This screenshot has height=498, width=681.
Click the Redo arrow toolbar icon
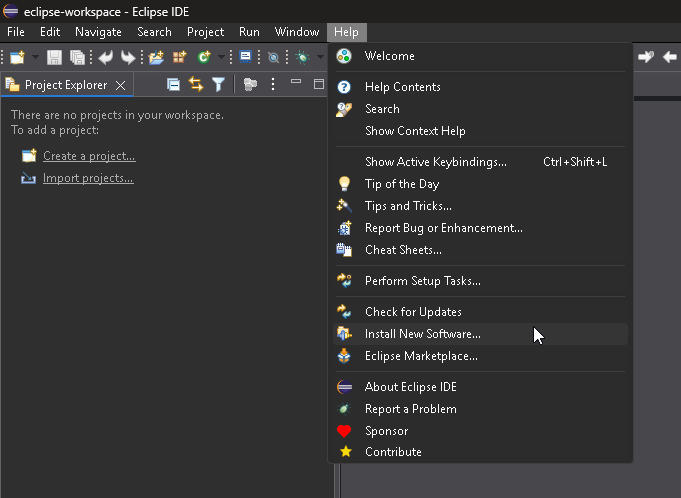click(x=128, y=57)
